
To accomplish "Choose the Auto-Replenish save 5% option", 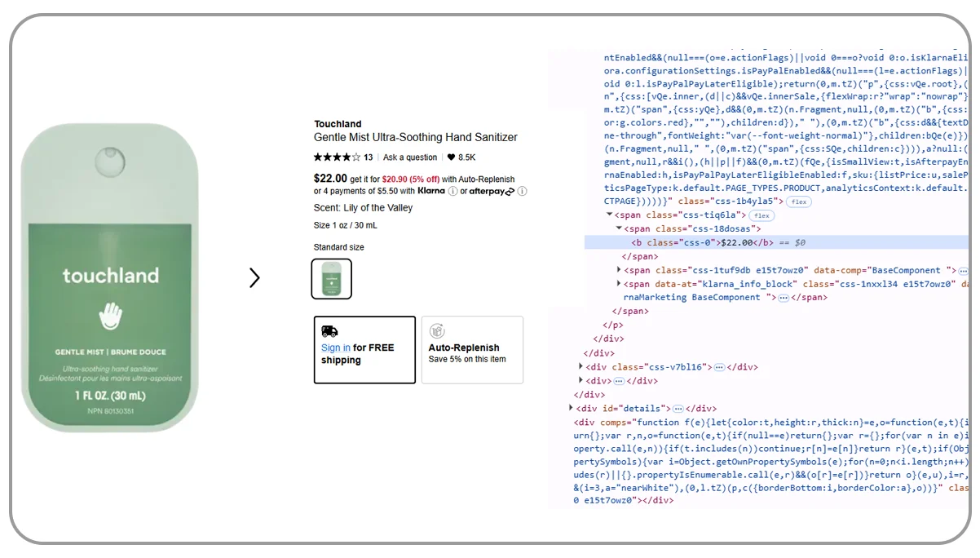I will coord(471,349).
